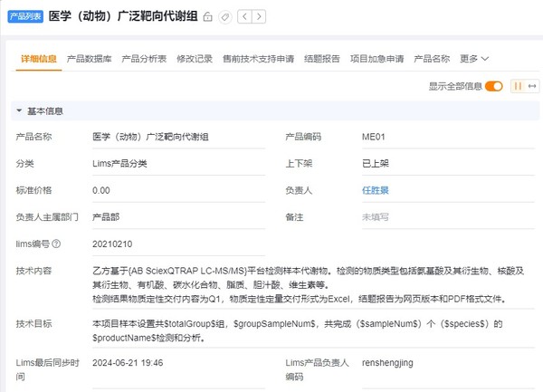This screenshot has height=392, width=543.
Task: Select the 结题报告 tab
Action: [323, 59]
